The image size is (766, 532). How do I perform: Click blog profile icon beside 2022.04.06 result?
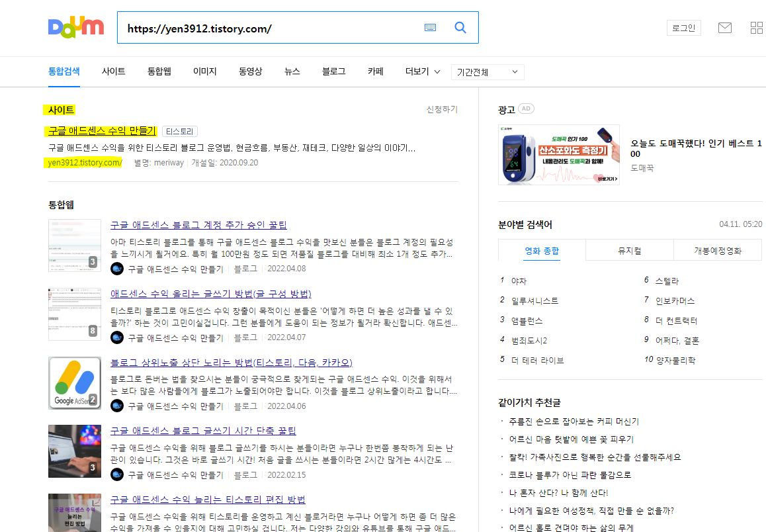coord(117,406)
